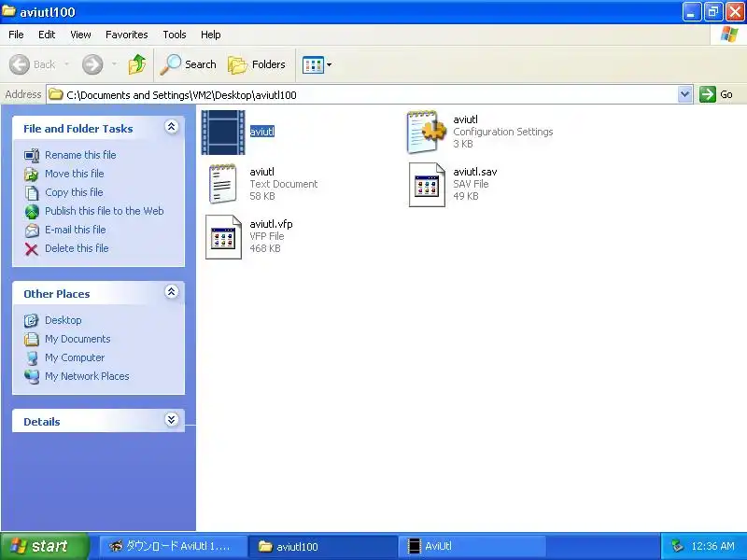Viewport: 747px width, 560px height.
Task: Click the E-mail envelope icon
Action: point(32,231)
